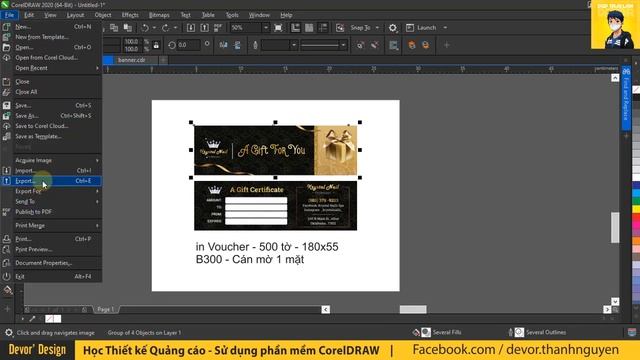Select Publish to PDF menu entry

pyautogui.click(x=51, y=212)
